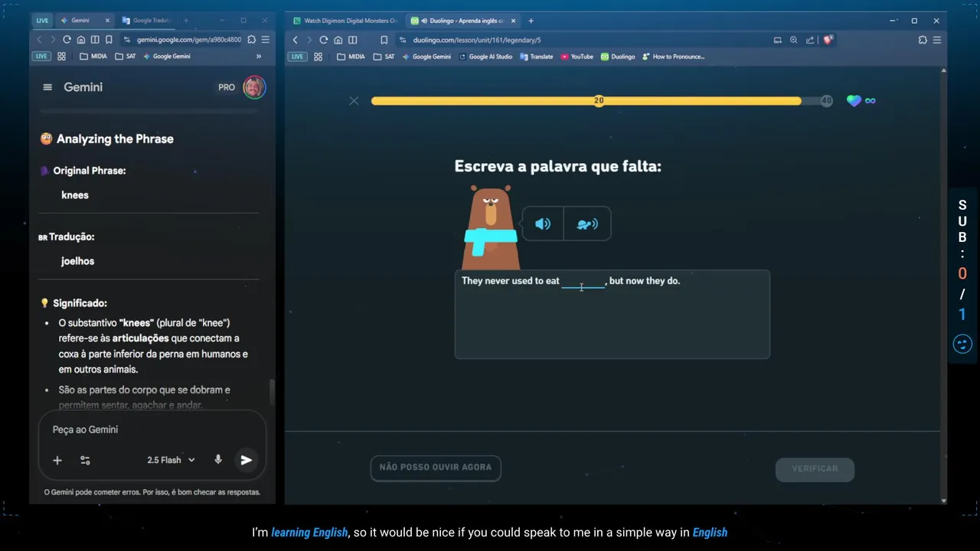Image resolution: width=980 pixels, height=551 pixels.
Task: Send the Gemini message
Action: click(x=247, y=460)
